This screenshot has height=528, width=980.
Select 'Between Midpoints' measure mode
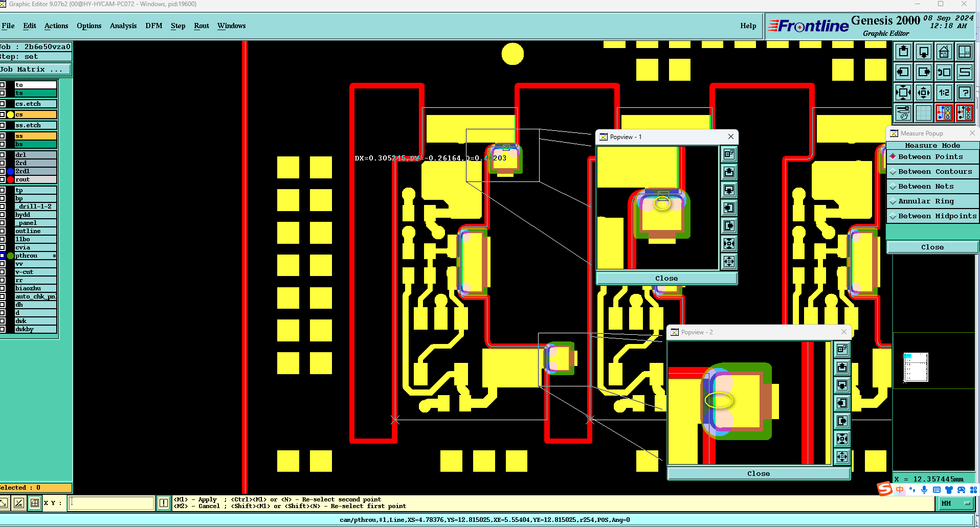(x=932, y=216)
